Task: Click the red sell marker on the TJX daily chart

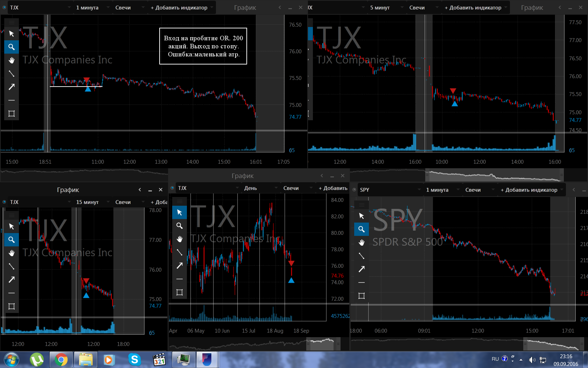Action: pyautogui.click(x=291, y=263)
